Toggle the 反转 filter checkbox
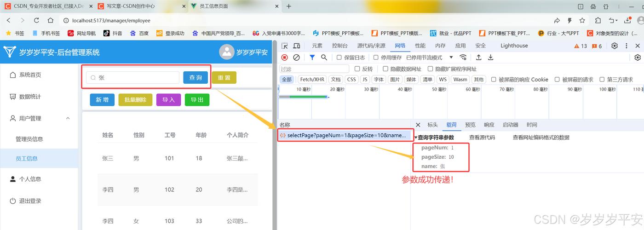This screenshot has height=230, width=644. 357,69
